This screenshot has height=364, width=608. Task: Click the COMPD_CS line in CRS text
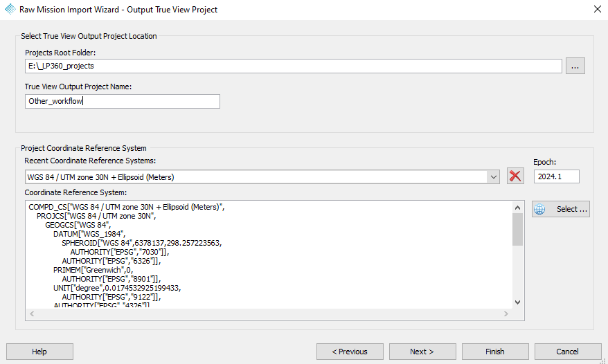coord(127,207)
